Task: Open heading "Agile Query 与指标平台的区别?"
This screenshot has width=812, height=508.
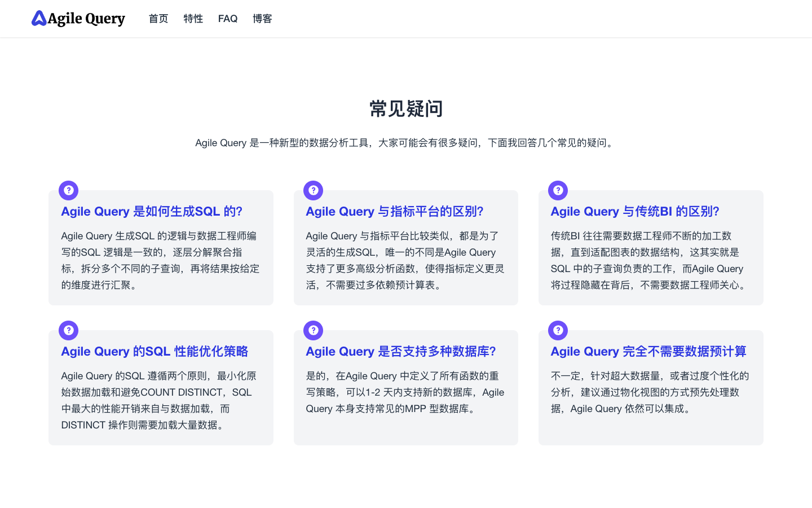Action: 395,212
